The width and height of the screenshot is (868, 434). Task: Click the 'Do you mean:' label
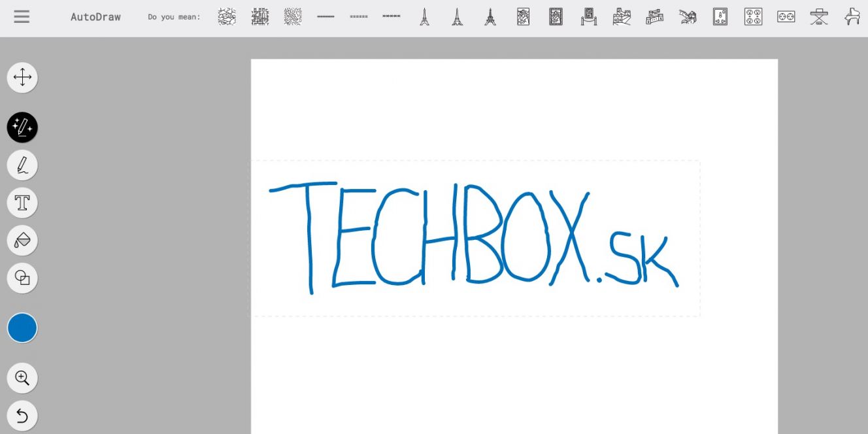pyautogui.click(x=174, y=17)
